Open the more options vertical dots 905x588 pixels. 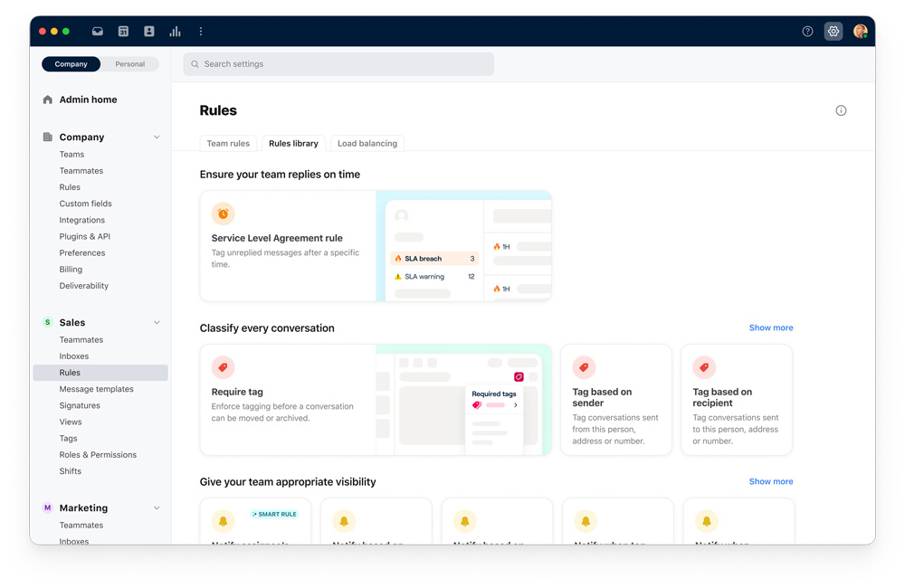click(201, 31)
